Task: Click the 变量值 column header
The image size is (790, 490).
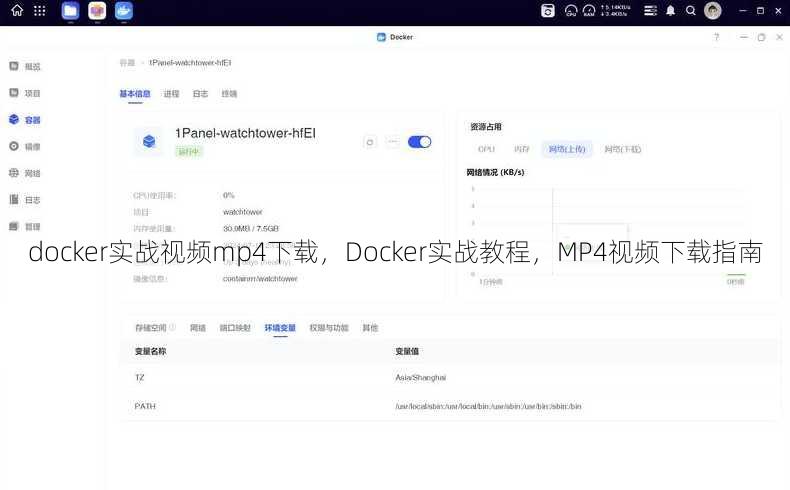Action: (x=407, y=352)
